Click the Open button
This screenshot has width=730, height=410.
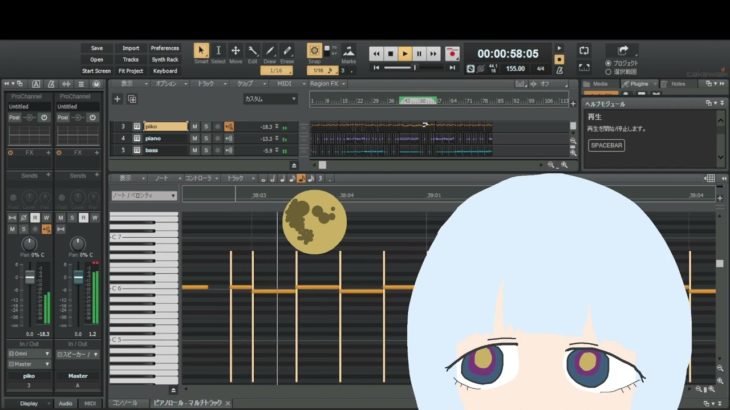(97, 60)
